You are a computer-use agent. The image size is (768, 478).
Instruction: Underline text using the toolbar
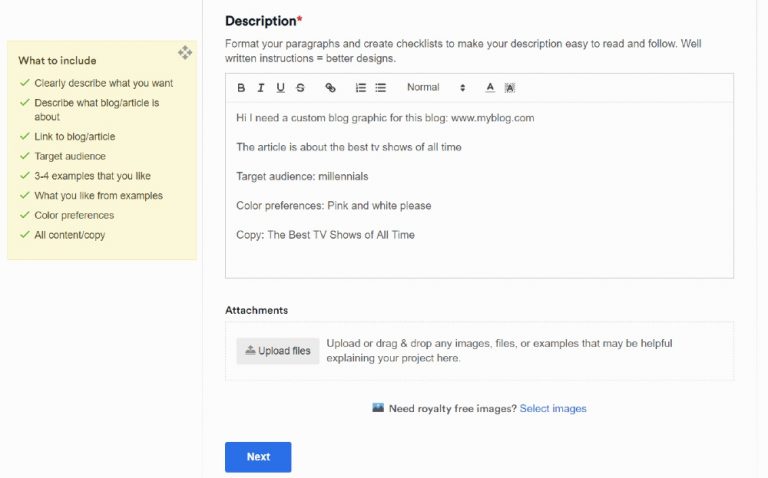[x=280, y=88]
